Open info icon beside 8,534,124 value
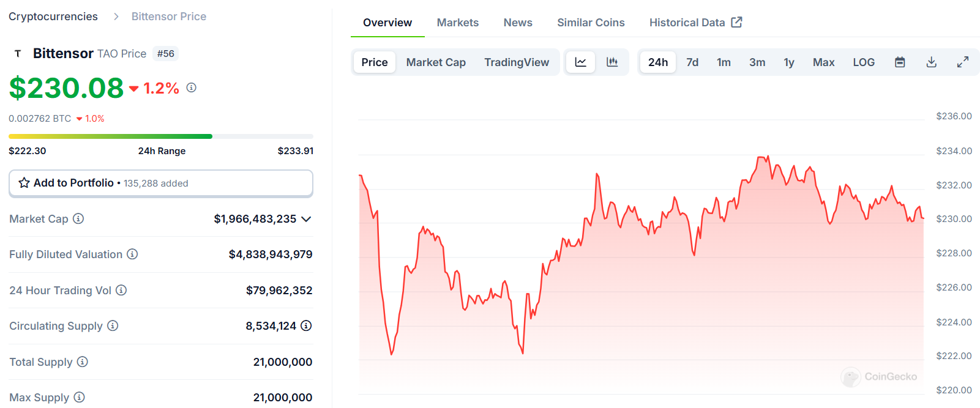The height and width of the screenshot is (408, 980). pyautogui.click(x=306, y=325)
